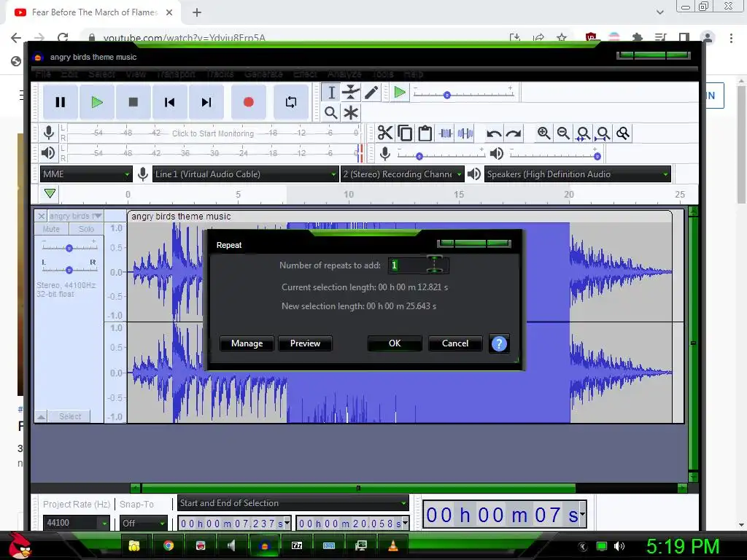
Task: Click the Zoom In icon
Action: [543, 133]
